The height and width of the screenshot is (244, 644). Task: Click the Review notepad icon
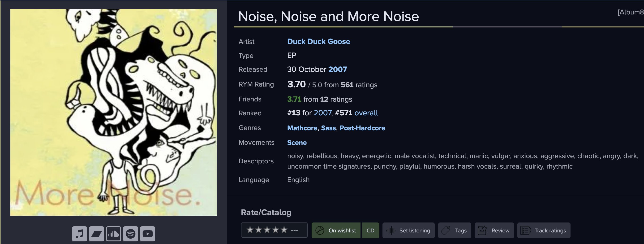[482, 231]
